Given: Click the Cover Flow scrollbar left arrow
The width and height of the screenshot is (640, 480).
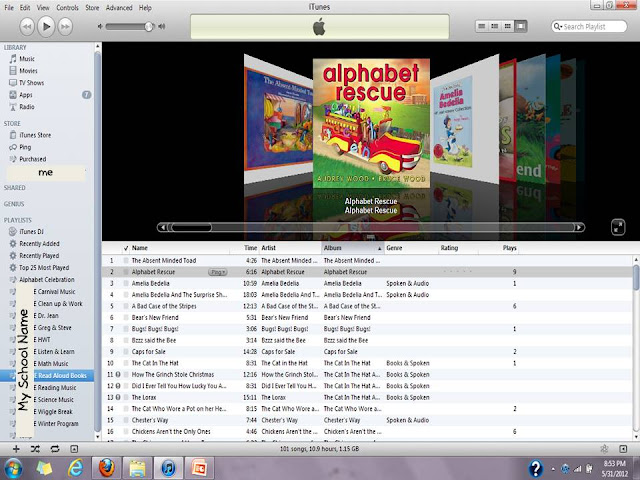Looking at the screenshot, I should pyautogui.click(x=162, y=227).
